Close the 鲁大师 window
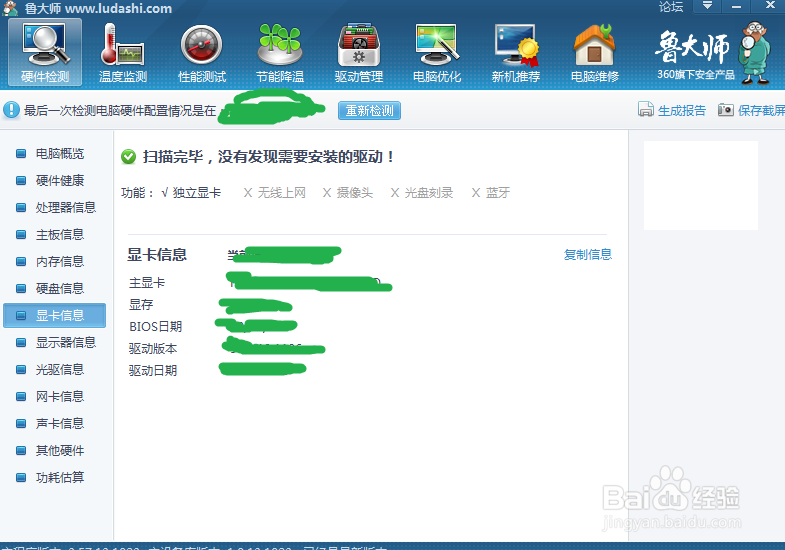 pos(770,6)
